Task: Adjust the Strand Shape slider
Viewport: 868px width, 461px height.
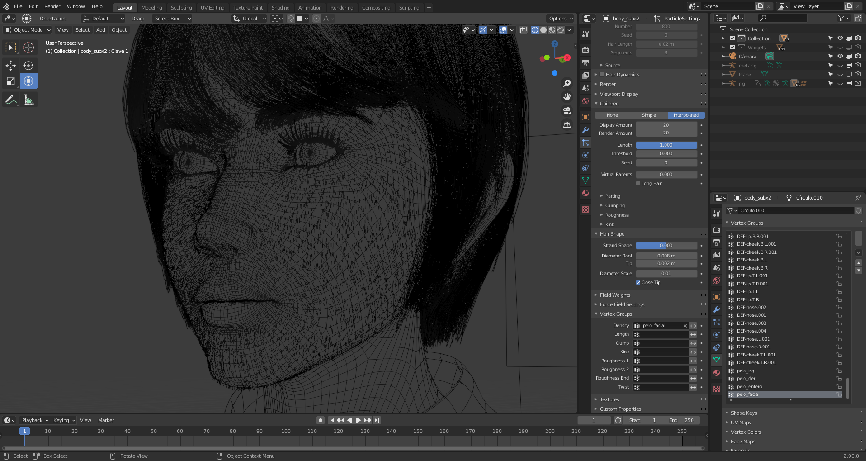Action: (x=666, y=246)
